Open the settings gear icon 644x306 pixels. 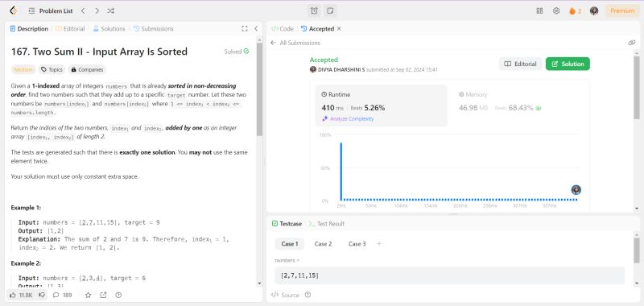[x=556, y=11]
